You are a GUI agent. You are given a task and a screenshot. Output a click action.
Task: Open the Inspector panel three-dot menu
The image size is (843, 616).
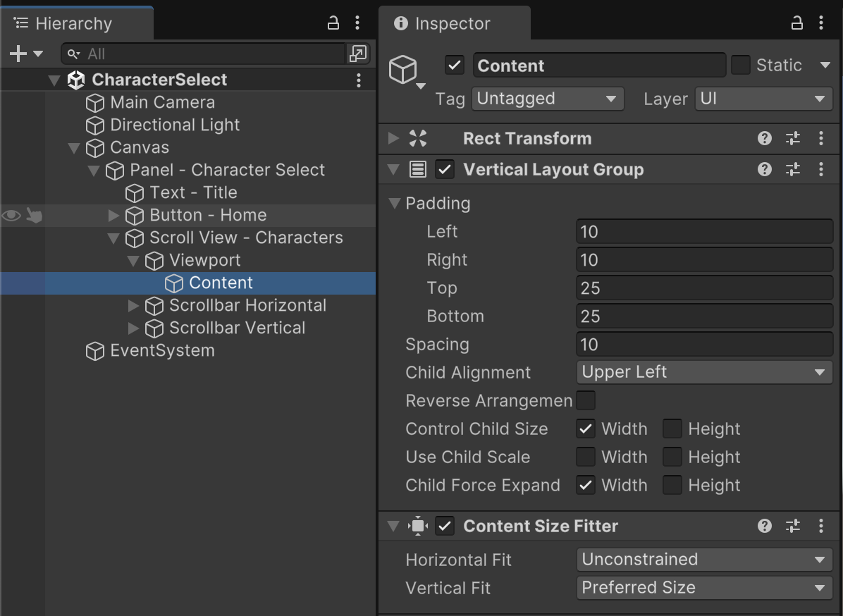[821, 23]
